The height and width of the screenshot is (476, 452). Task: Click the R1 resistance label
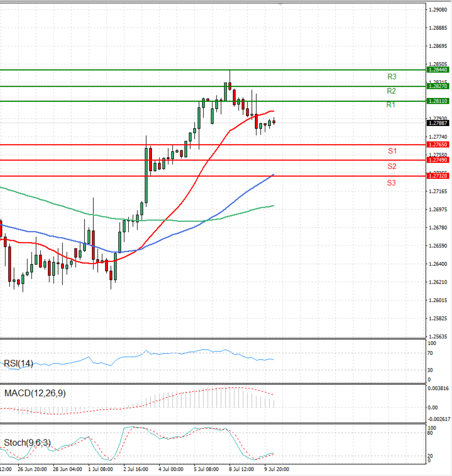(x=391, y=105)
